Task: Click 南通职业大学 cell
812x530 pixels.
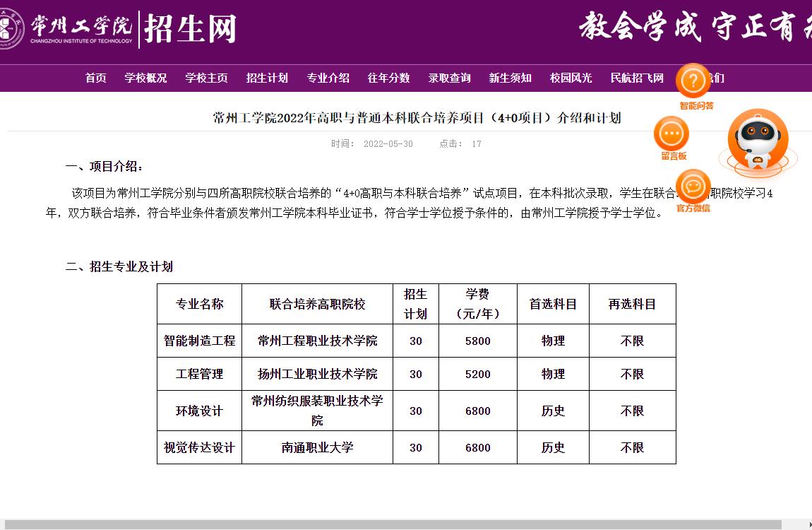Action: click(318, 447)
